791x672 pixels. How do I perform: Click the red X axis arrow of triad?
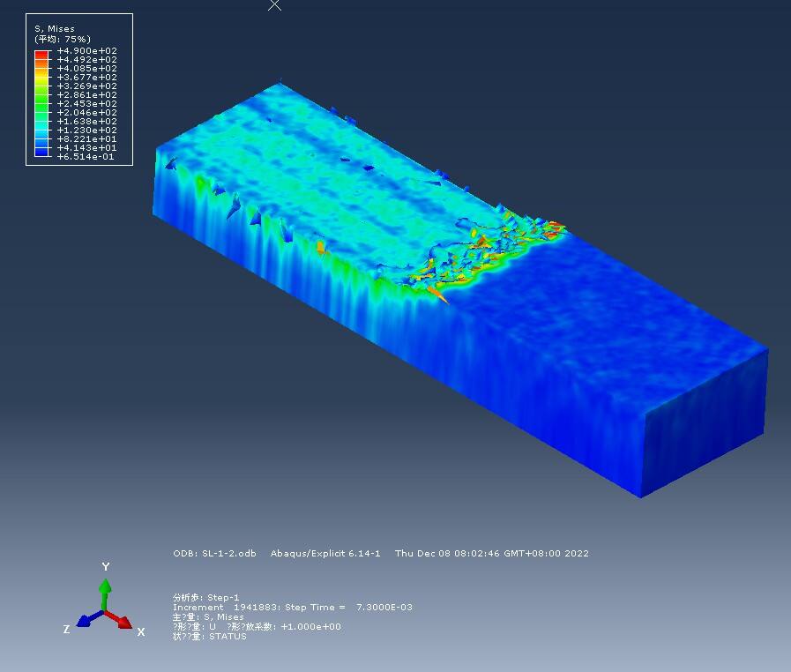122,620
